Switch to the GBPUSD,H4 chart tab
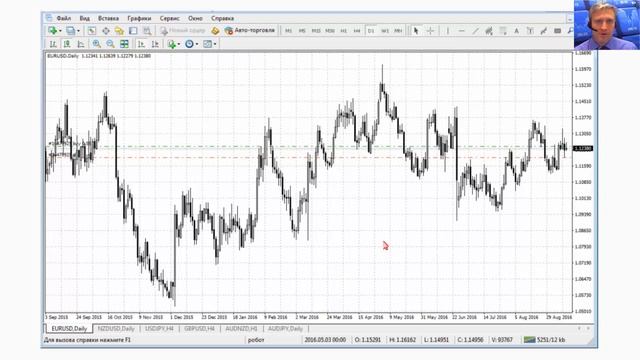 [199, 329]
